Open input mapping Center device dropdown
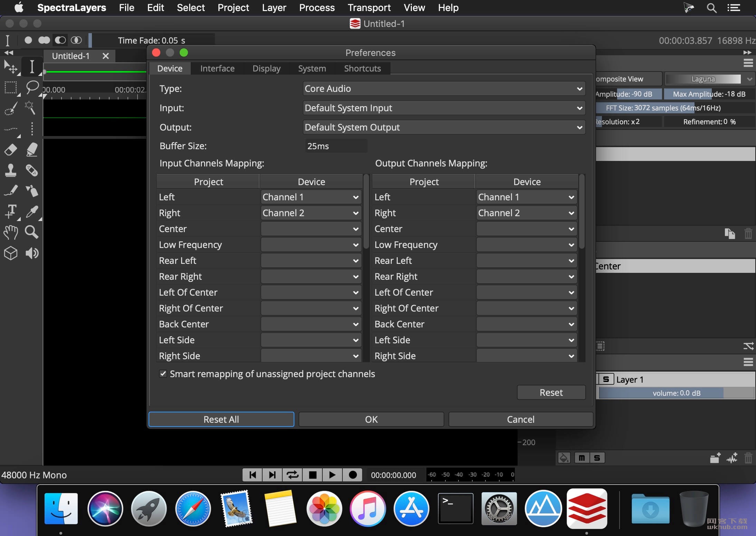The image size is (756, 536). (x=311, y=229)
